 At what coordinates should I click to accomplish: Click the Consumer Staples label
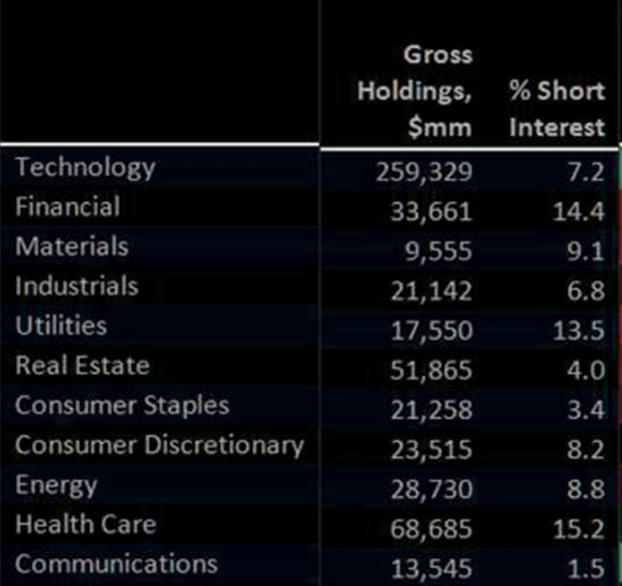coord(122,405)
